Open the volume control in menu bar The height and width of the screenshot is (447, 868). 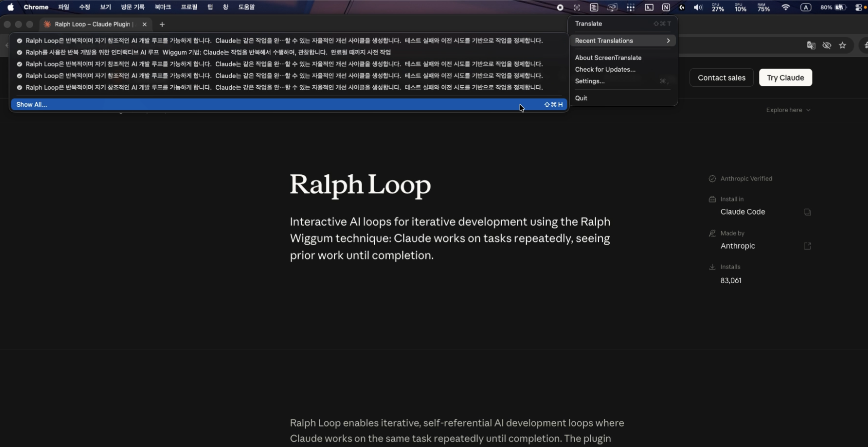coord(698,8)
